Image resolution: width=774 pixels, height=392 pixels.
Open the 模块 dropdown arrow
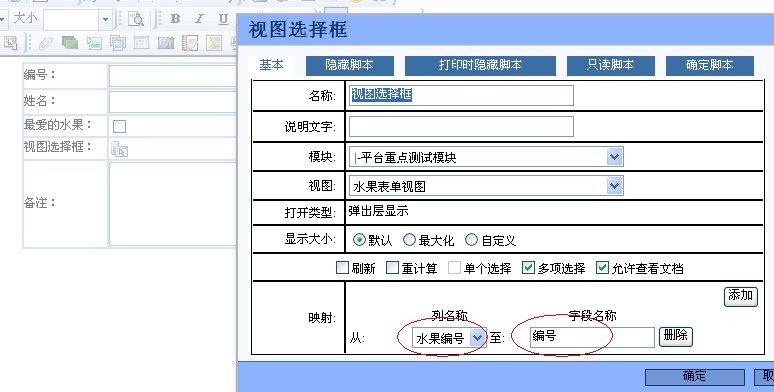tap(614, 157)
